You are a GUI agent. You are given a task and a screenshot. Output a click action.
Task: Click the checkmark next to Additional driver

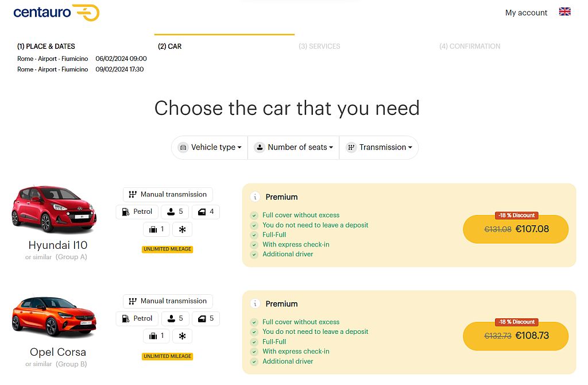tap(254, 254)
